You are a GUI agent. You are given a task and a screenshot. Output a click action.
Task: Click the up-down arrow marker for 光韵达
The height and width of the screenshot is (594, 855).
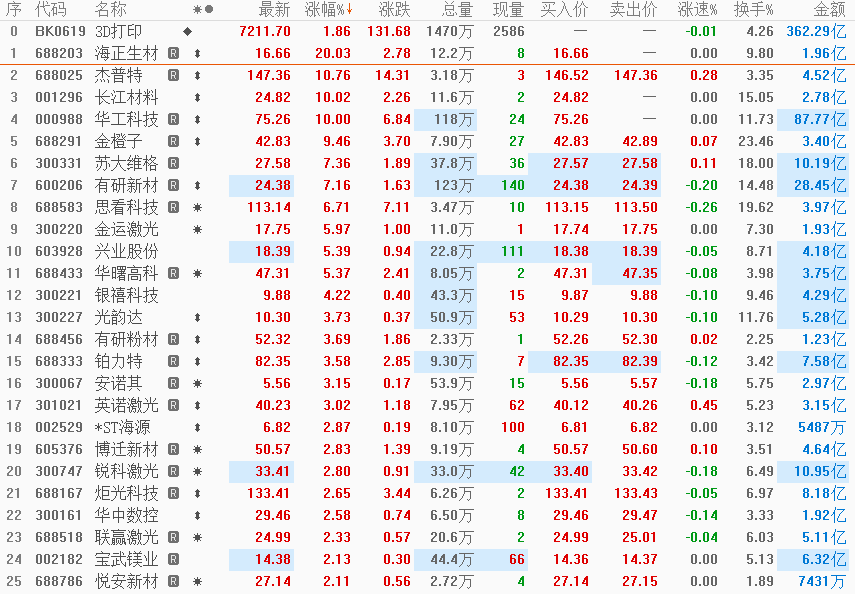pos(197,317)
